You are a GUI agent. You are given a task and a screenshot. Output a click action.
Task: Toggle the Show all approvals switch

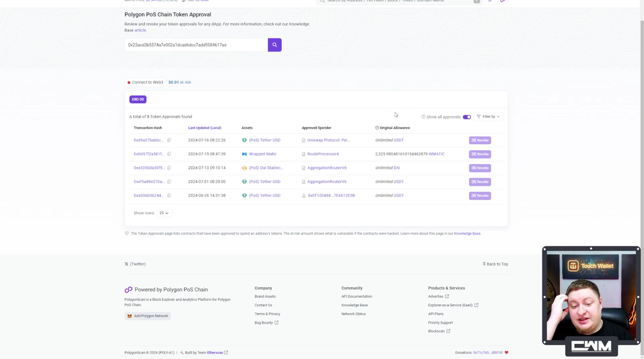point(467,117)
